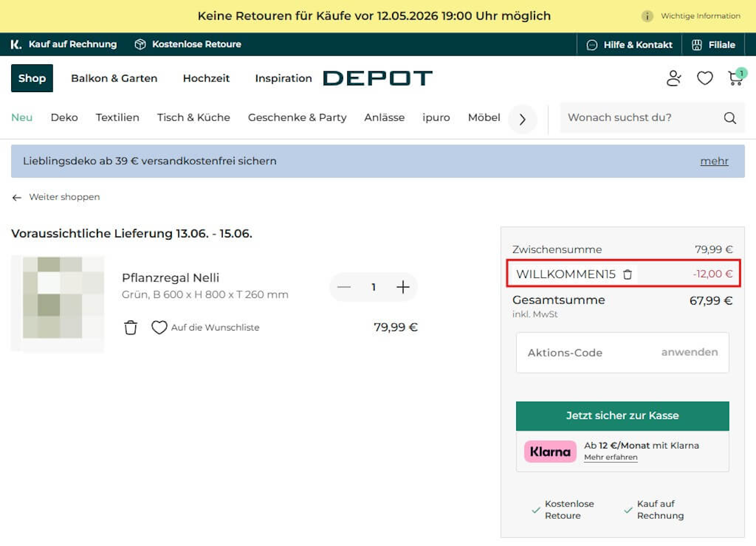Click Kostenlose Retoure in the top bar
Screen dimensions: 756x546
pos(197,44)
